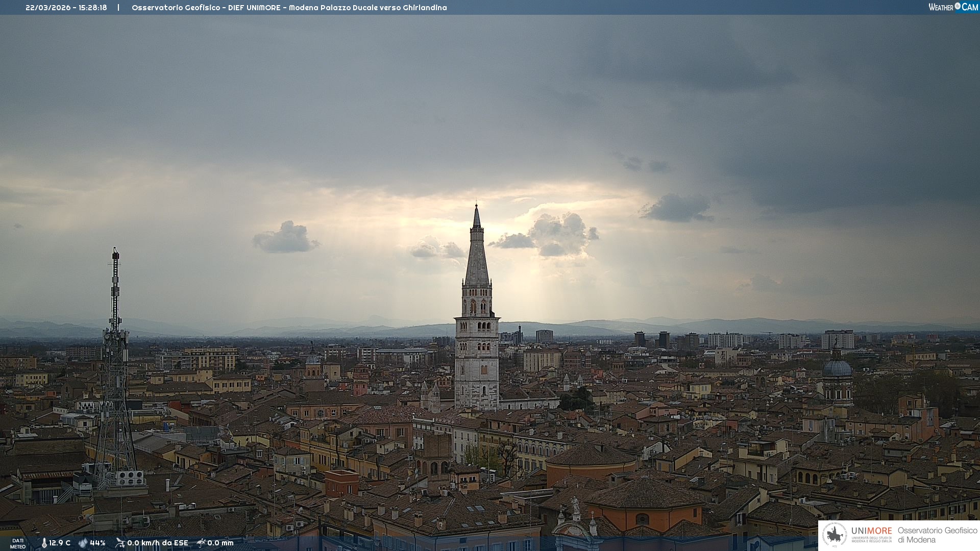The width and height of the screenshot is (980, 551).
Task: Open the DATI METEO label
Action: pos(18,543)
